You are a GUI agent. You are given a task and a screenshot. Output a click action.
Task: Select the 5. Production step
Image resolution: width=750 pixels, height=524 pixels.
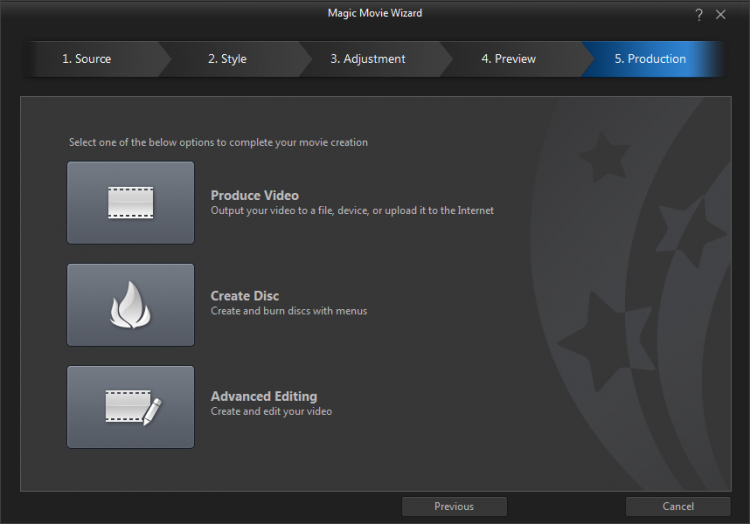tap(650, 59)
